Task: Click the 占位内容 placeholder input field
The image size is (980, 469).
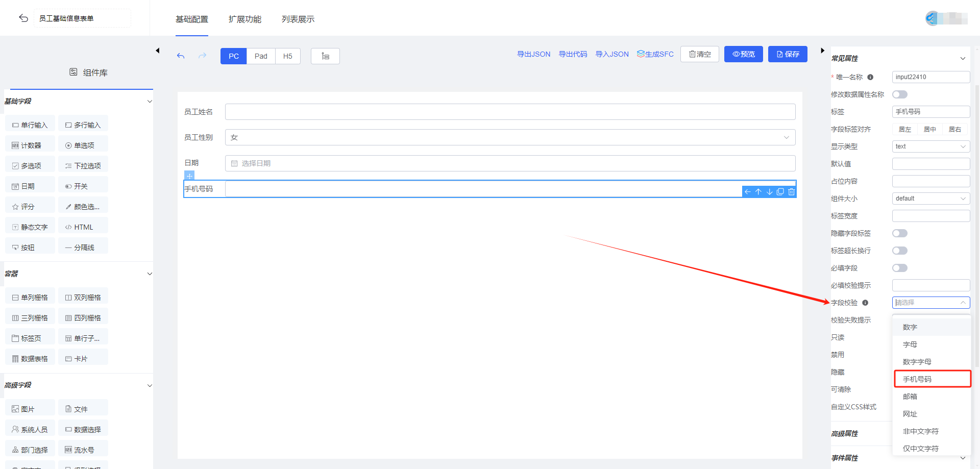Action: click(930, 181)
